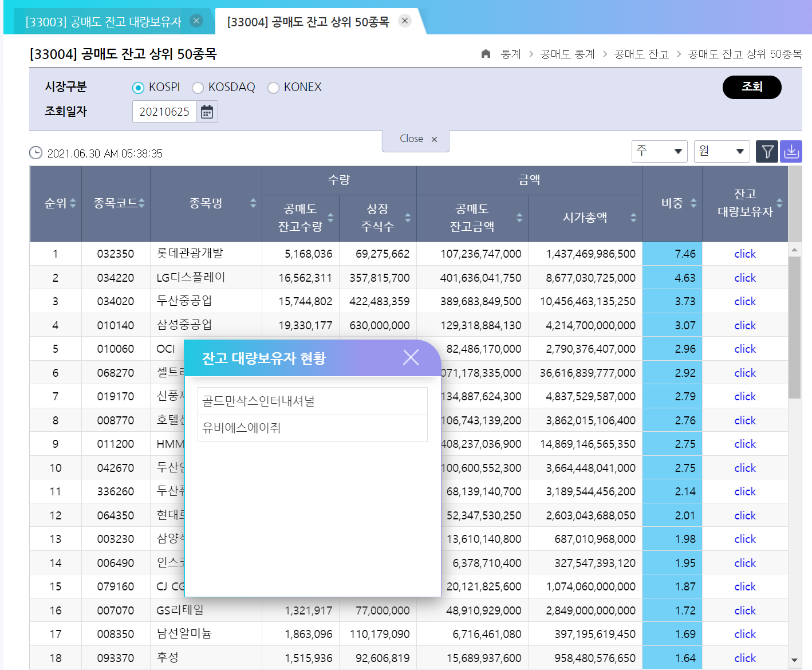The height and width of the screenshot is (670, 812).
Task: Collapse search panel with Close toggle
Action: 416,139
